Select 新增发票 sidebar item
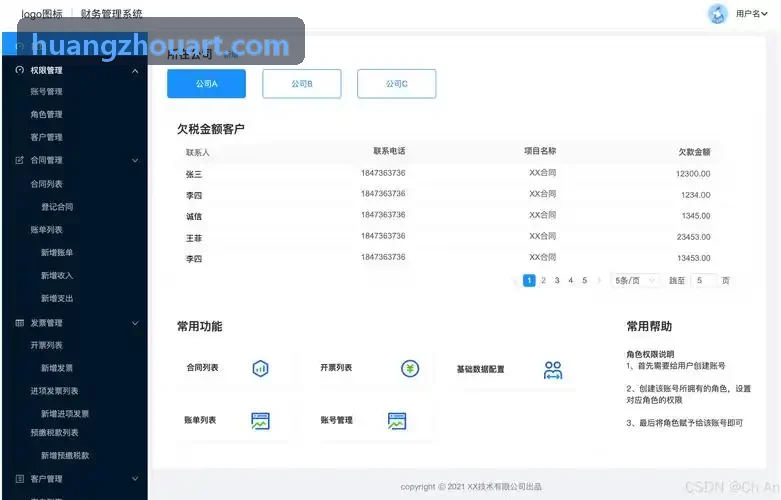Screen dimensions: 781x500 pos(57,368)
